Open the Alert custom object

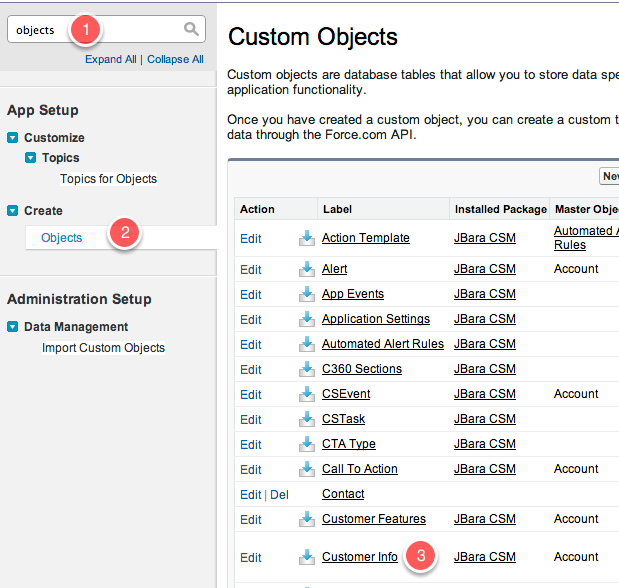tap(334, 269)
